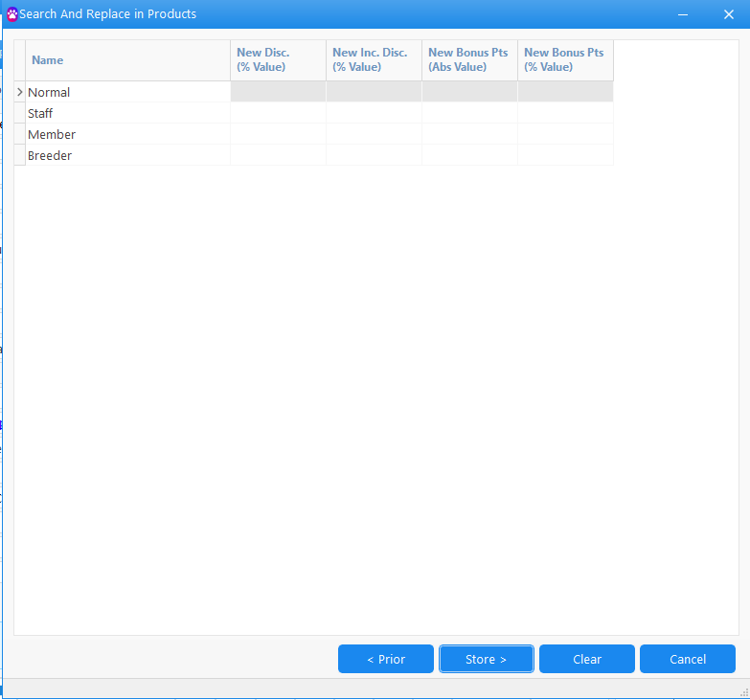The height and width of the screenshot is (700, 750).
Task: Select the Breeder row
Action: 50,156
